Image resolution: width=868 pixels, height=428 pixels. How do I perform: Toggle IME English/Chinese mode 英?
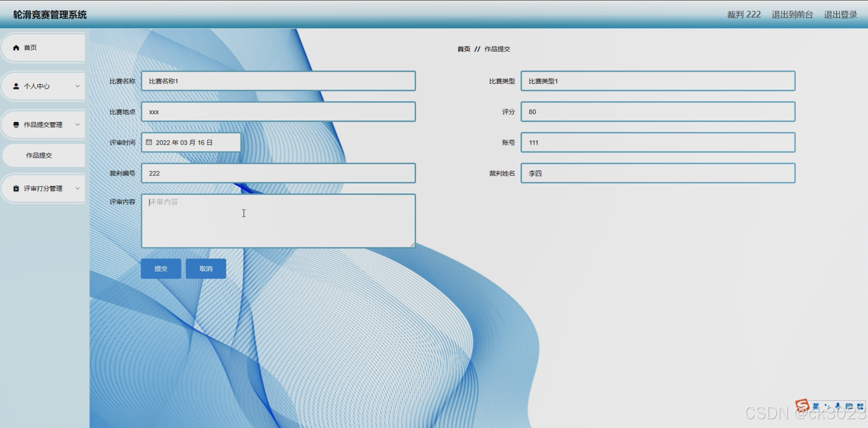816,406
